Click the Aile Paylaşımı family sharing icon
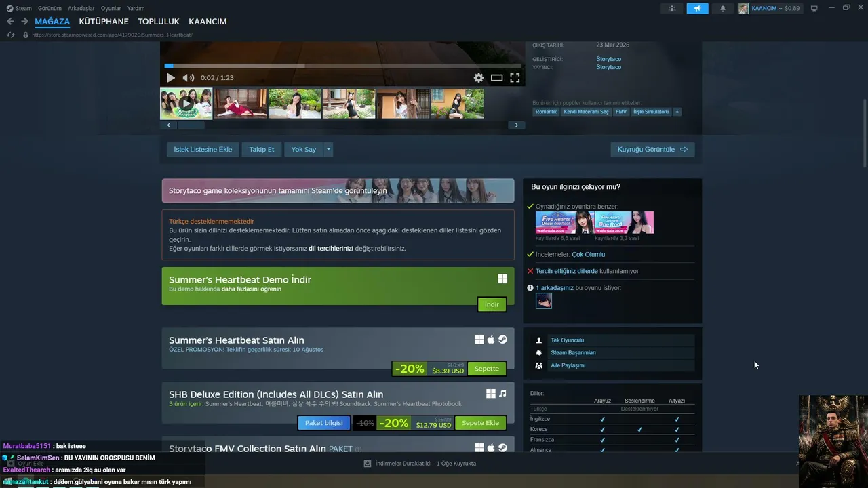868x488 pixels. (539, 365)
